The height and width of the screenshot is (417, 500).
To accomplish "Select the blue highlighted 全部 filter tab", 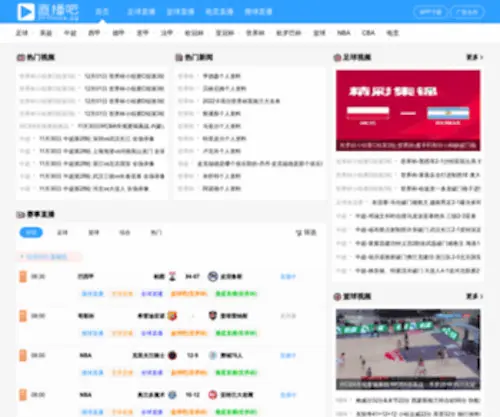I will tap(31, 232).
